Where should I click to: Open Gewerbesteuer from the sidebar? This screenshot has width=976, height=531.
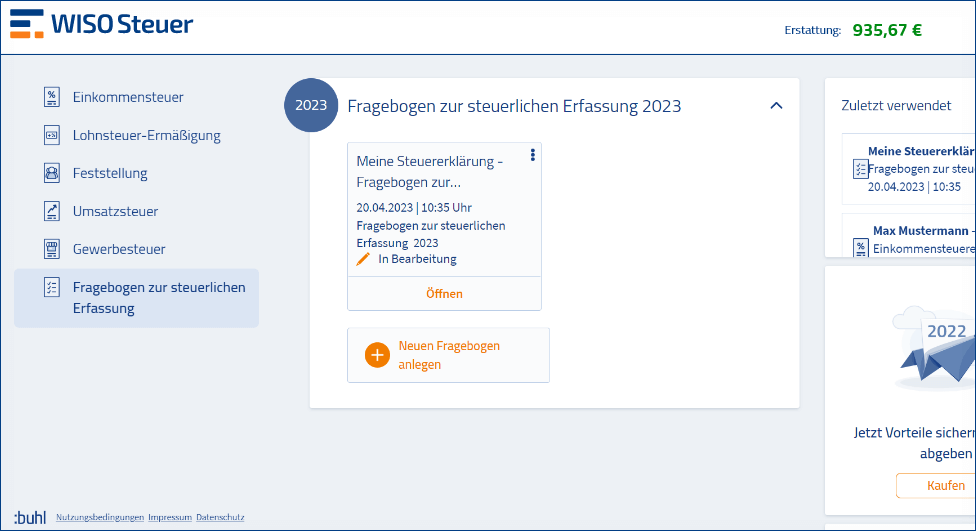click(x=119, y=249)
